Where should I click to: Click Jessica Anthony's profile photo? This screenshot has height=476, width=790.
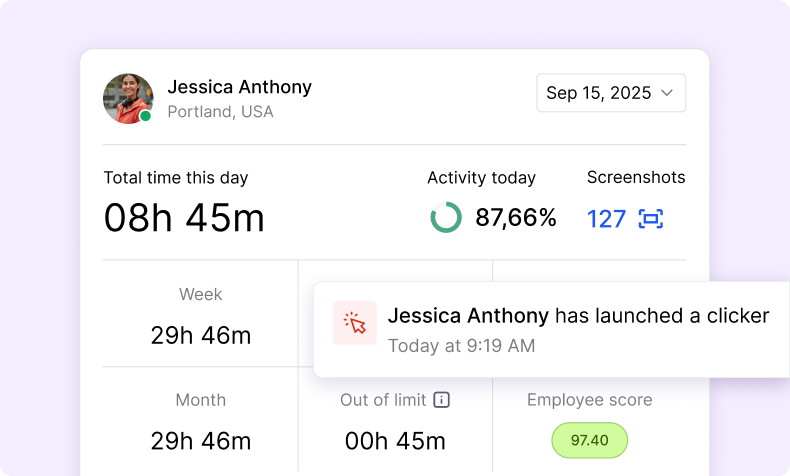pyautogui.click(x=128, y=98)
